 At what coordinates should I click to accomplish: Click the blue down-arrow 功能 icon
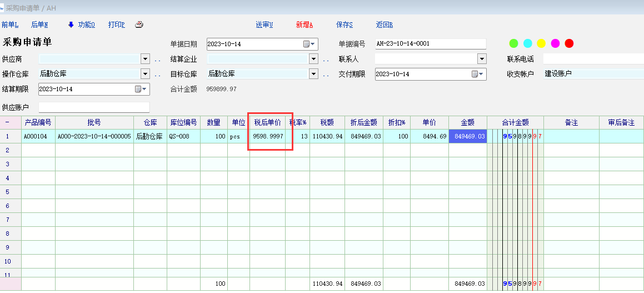pyautogui.click(x=71, y=24)
